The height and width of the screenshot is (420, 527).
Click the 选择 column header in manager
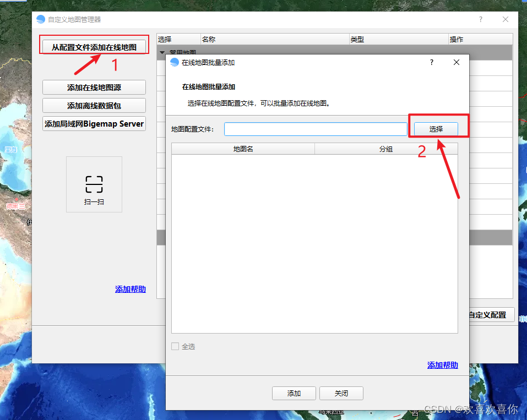(178, 39)
